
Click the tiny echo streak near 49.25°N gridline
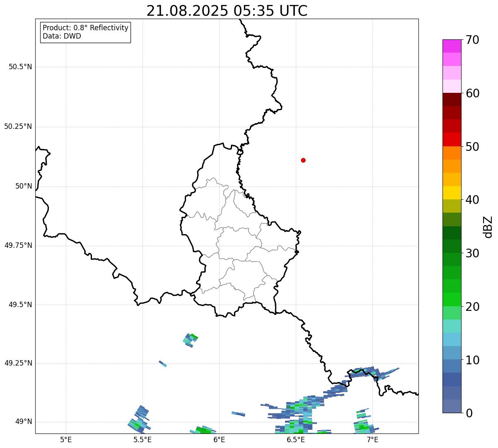(163, 363)
